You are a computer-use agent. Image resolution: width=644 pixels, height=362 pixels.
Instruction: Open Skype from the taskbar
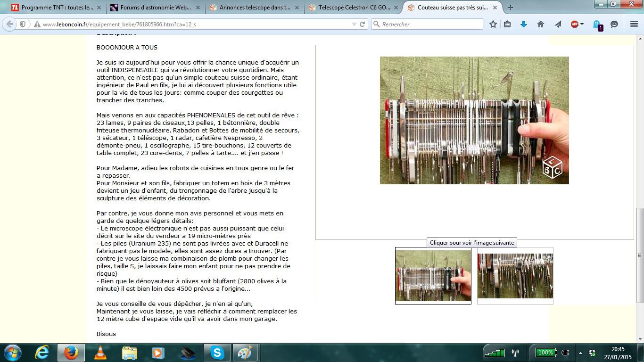(x=217, y=353)
